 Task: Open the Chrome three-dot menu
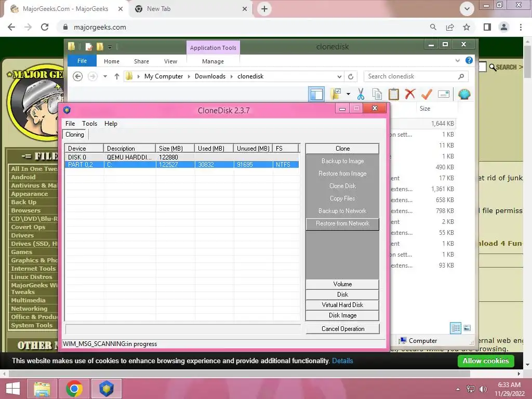(521, 27)
